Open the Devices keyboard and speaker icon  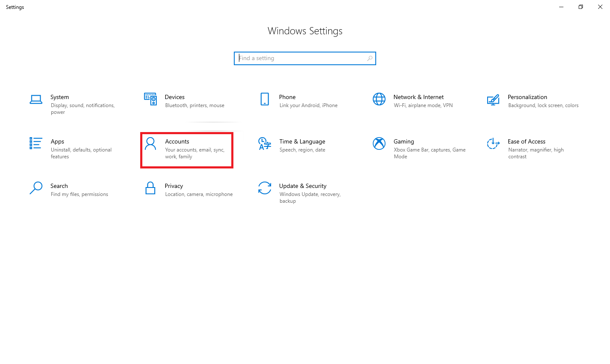click(150, 99)
